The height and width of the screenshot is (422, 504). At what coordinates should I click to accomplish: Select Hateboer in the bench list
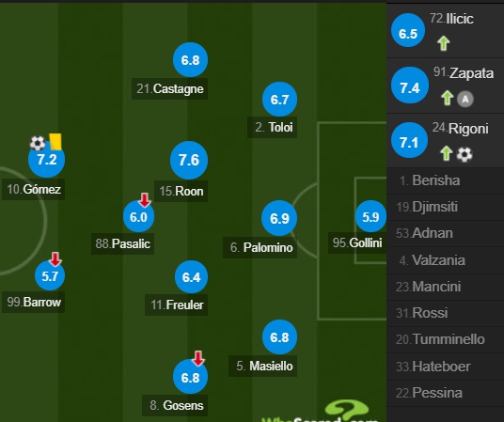point(445,367)
